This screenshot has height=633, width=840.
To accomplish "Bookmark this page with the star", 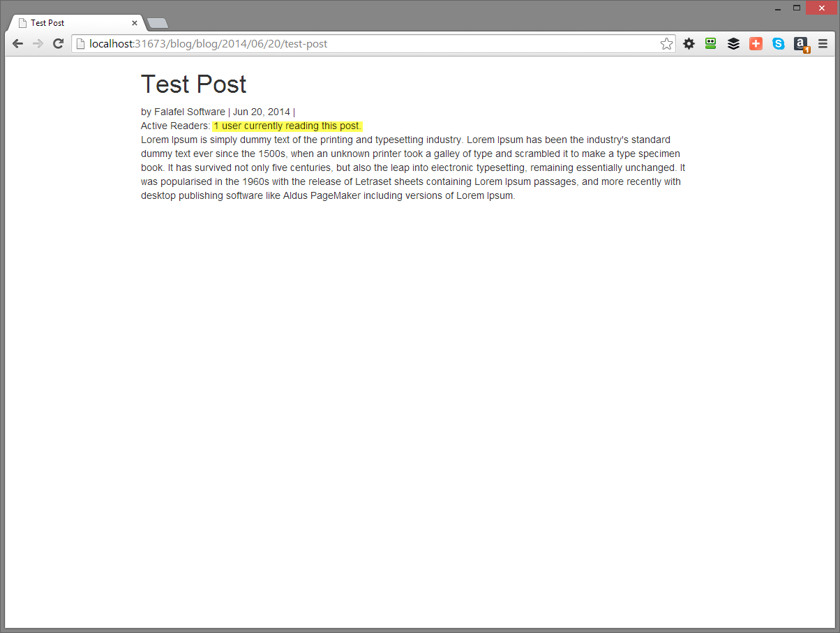I will [x=666, y=43].
